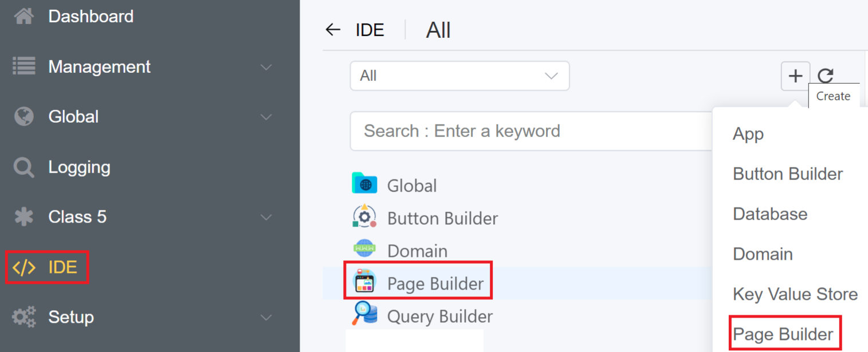
Task: Click the back arrow next to IDE
Action: (x=333, y=30)
